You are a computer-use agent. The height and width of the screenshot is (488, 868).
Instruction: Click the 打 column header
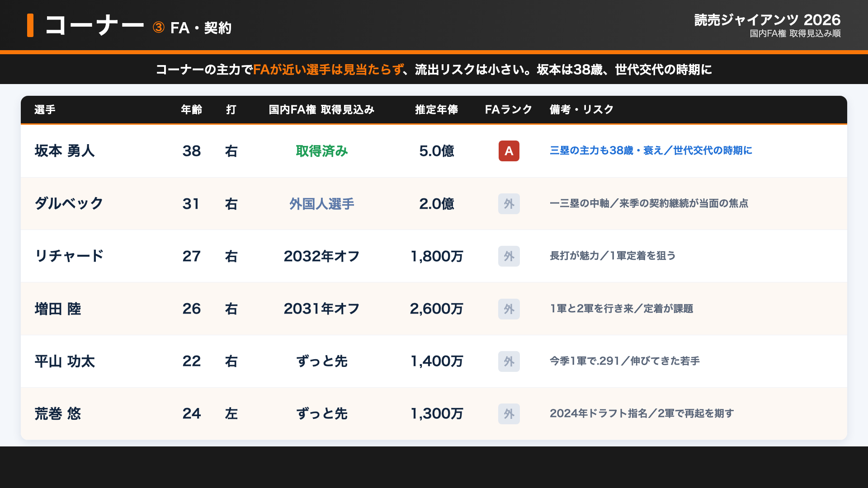pyautogui.click(x=231, y=110)
